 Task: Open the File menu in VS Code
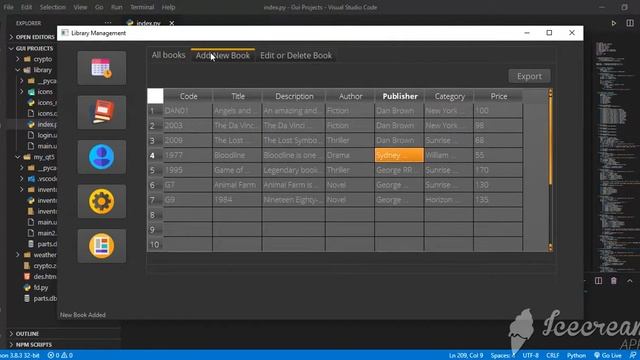8,7
